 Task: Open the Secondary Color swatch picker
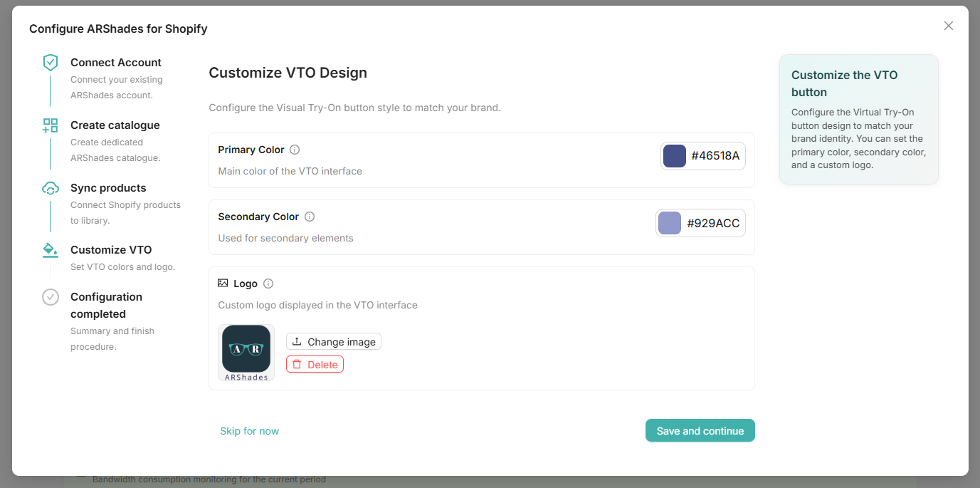[669, 222]
